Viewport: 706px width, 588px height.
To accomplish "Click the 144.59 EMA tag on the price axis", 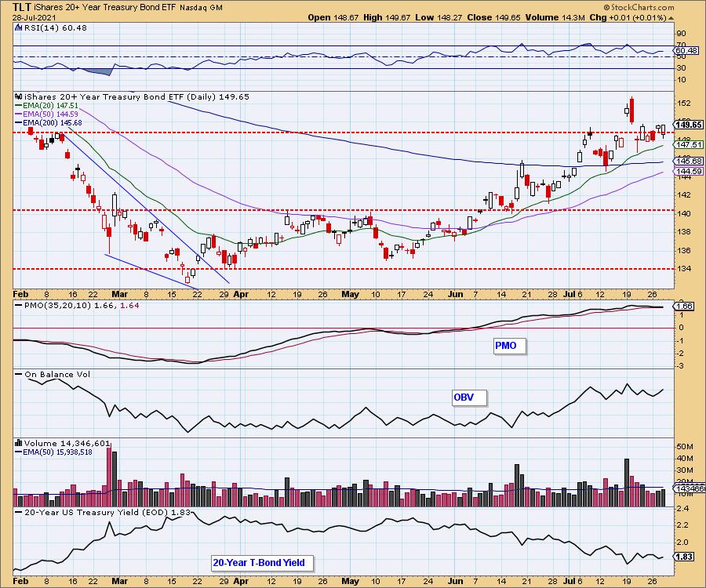I will point(689,172).
